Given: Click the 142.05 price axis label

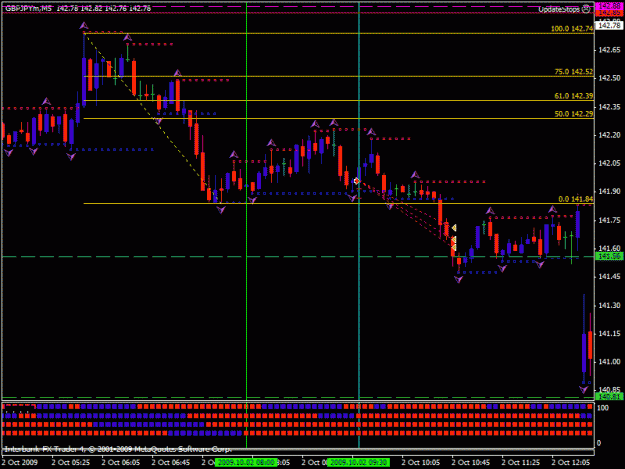Looking at the screenshot, I should [x=609, y=163].
